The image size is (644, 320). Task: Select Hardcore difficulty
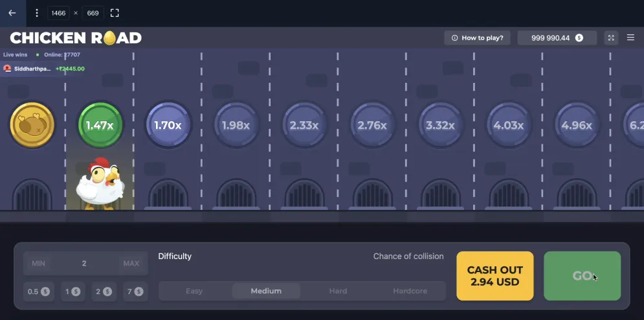click(410, 291)
